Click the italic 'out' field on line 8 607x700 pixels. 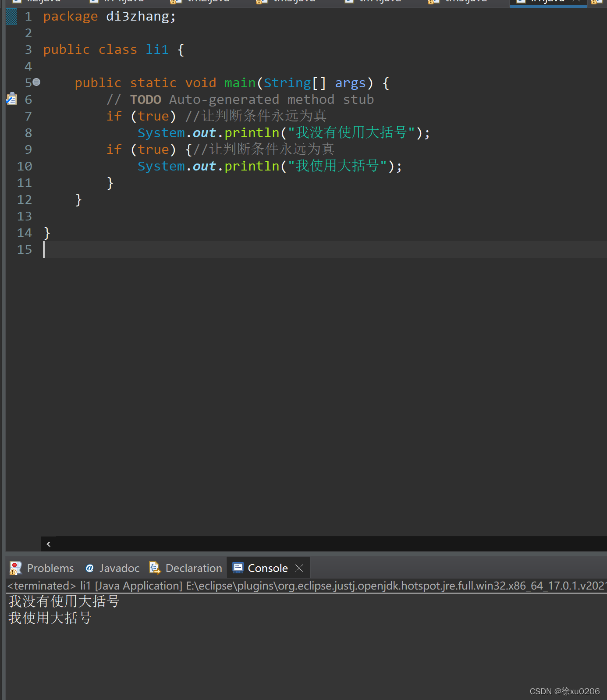click(204, 133)
